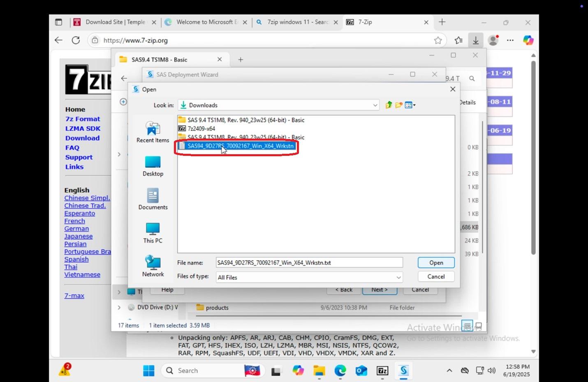Select This PC in the Open dialog
This screenshot has width=588, height=382.
[153, 233]
